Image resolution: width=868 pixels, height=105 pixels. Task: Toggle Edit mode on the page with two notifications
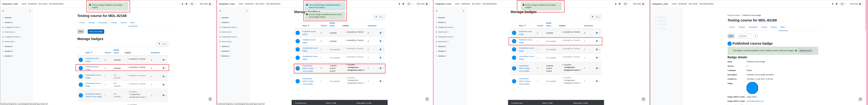(428, 4)
